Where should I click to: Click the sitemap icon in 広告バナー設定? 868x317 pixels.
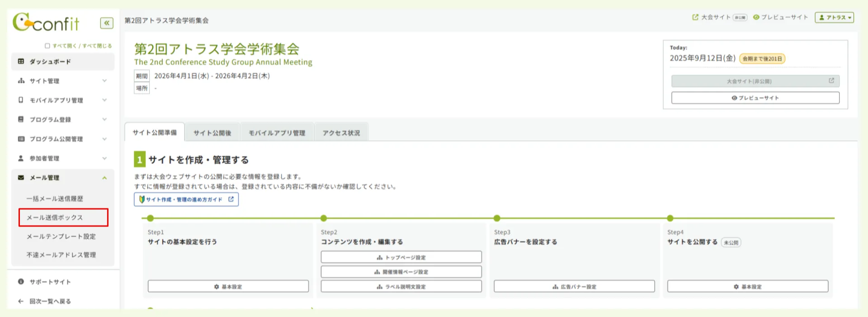(555, 287)
